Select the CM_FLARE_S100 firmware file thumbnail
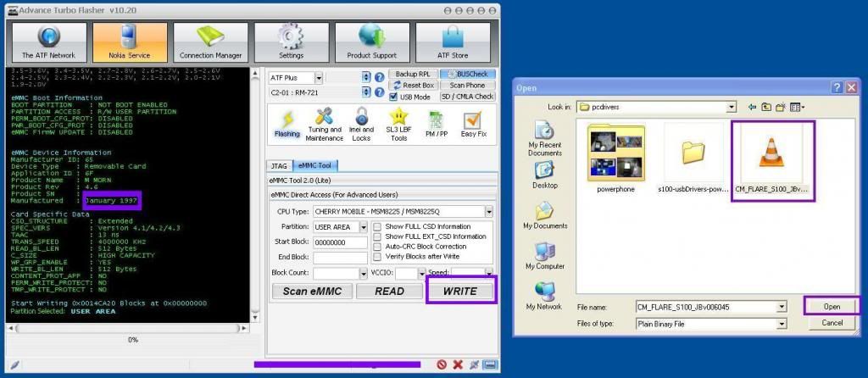The width and height of the screenshot is (868, 378). pos(771,159)
